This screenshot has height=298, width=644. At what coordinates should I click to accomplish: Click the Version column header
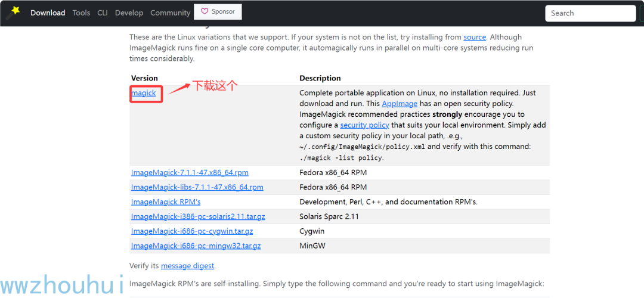(144, 78)
